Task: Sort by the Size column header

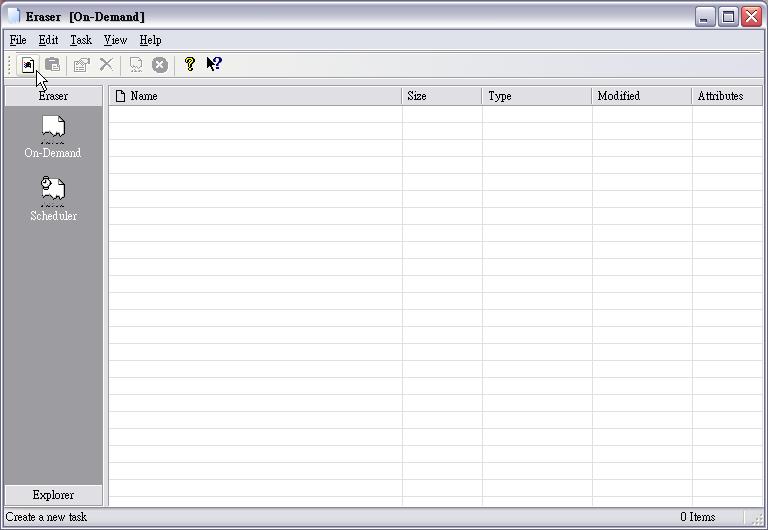Action: point(442,96)
